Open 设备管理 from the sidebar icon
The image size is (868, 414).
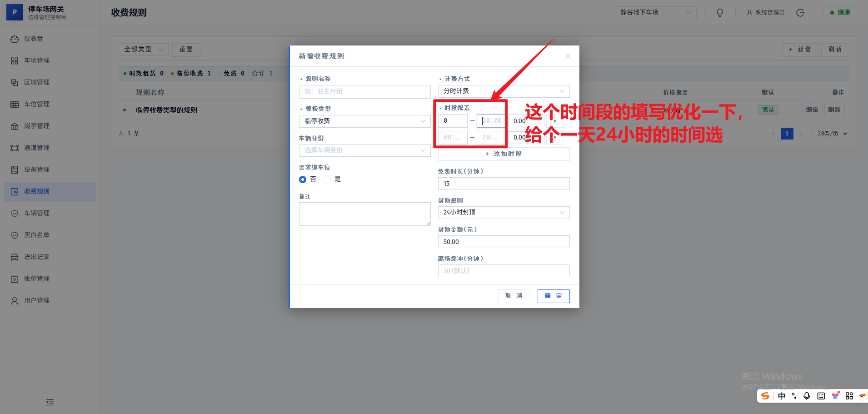click(15, 170)
